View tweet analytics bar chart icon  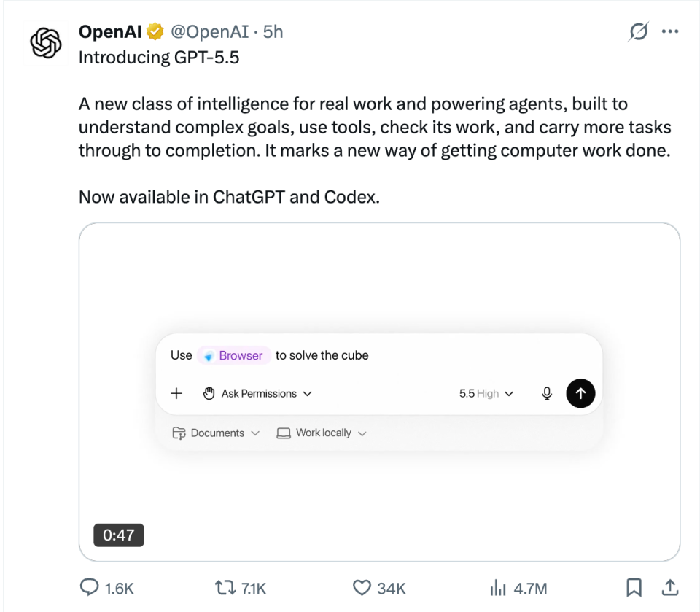(x=498, y=588)
